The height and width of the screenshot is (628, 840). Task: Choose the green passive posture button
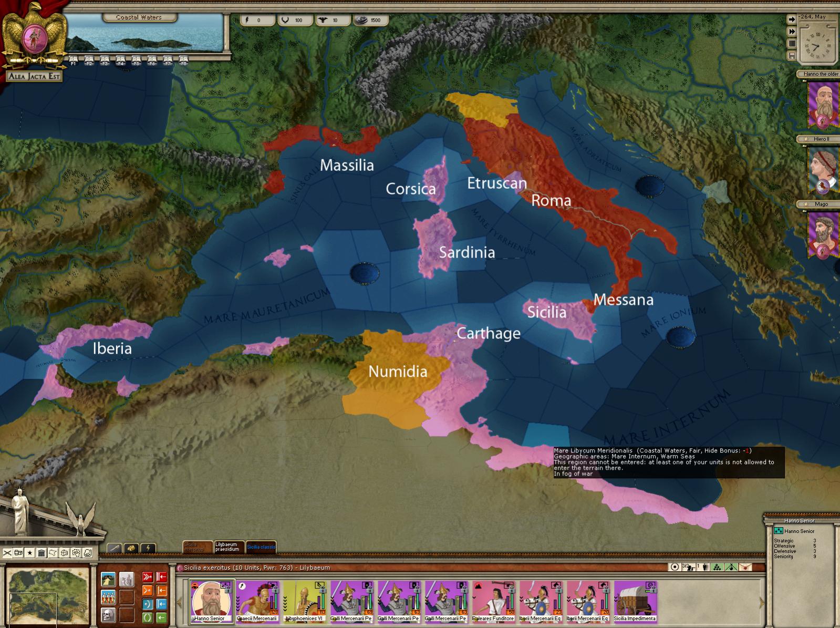pyautogui.click(x=147, y=617)
